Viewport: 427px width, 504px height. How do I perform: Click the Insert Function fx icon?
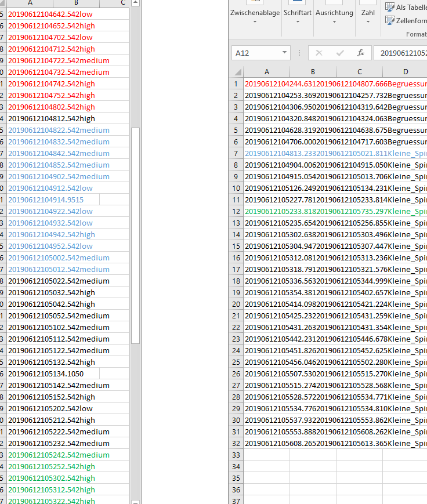[x=360, y=53]
